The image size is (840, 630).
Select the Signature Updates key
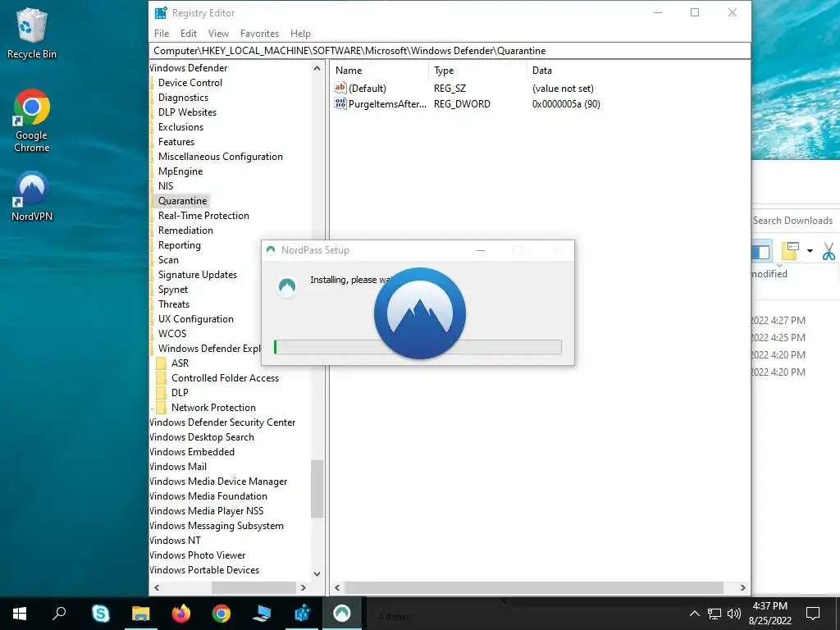[x=197, y=275]
